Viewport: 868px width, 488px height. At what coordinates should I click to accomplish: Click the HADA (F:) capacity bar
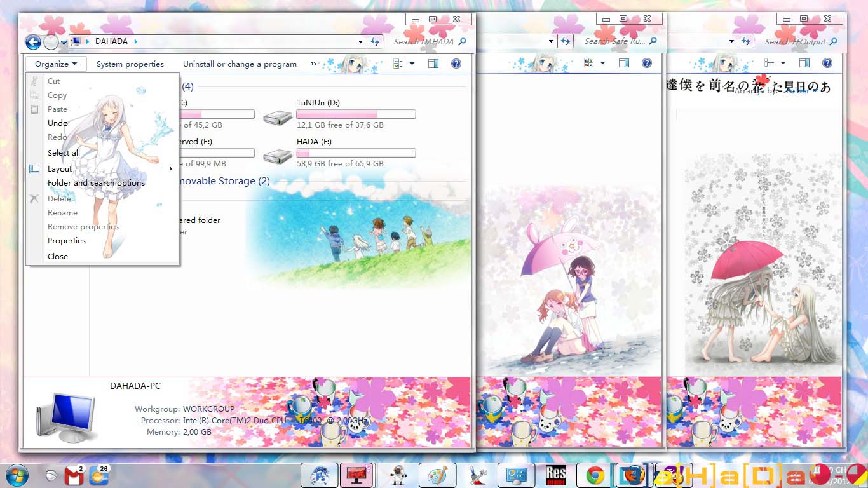click(x=356, y=153)
